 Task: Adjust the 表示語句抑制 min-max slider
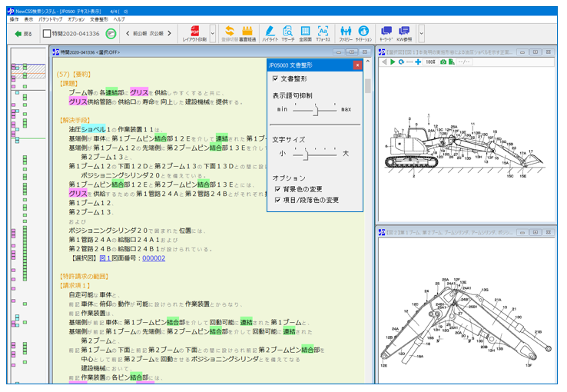point(316,110)
